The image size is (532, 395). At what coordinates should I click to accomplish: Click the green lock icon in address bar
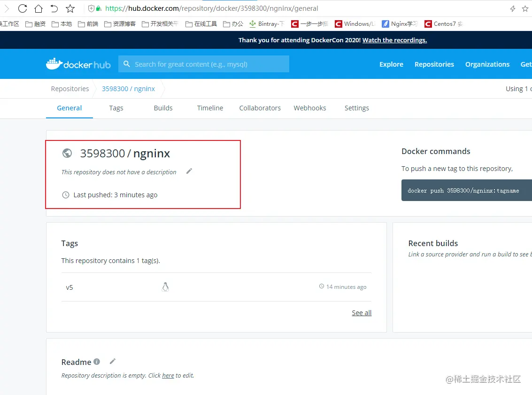click(x=99, y=8)
